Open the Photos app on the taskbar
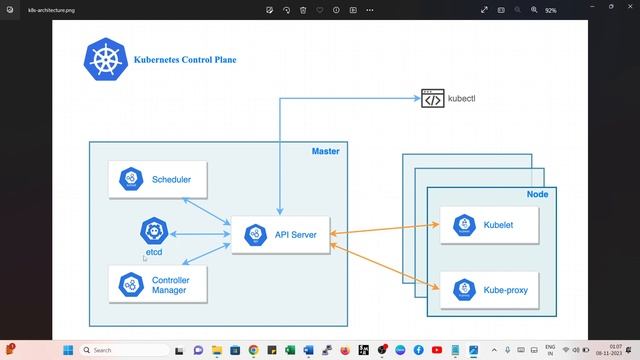 point(473,350)
